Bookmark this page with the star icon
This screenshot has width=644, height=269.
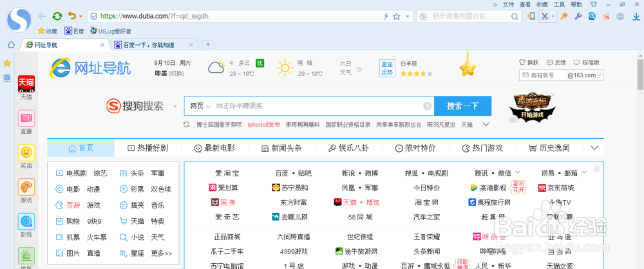(396, 17)
